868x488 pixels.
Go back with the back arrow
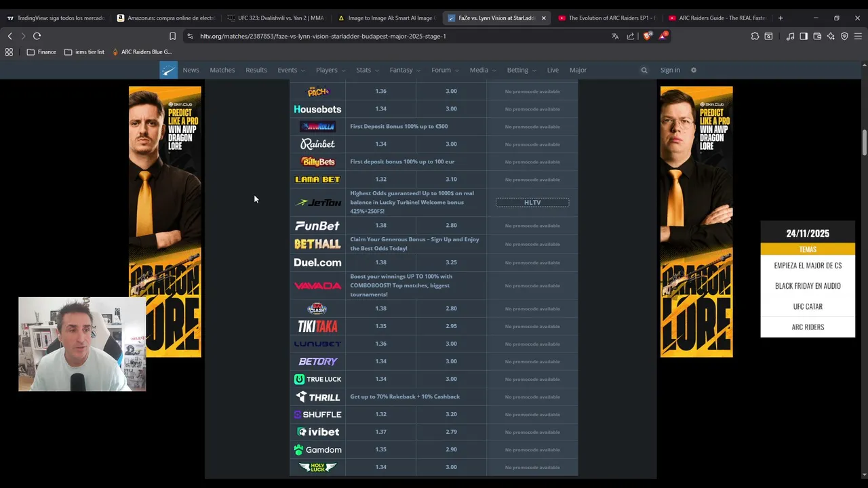(9, 36)
